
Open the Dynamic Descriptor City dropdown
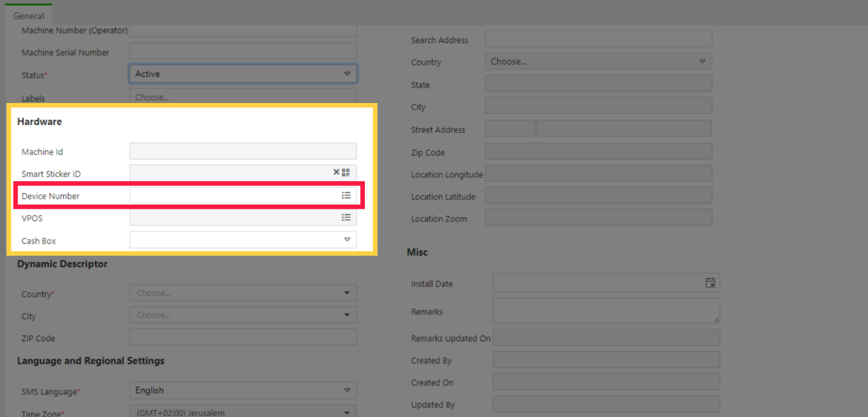point(243,315)
